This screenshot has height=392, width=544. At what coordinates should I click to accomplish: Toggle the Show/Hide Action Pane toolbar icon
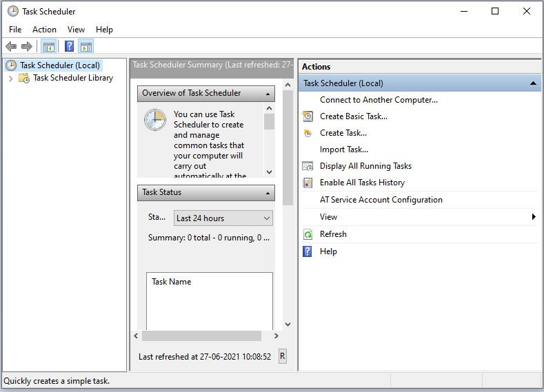point(86,46)
